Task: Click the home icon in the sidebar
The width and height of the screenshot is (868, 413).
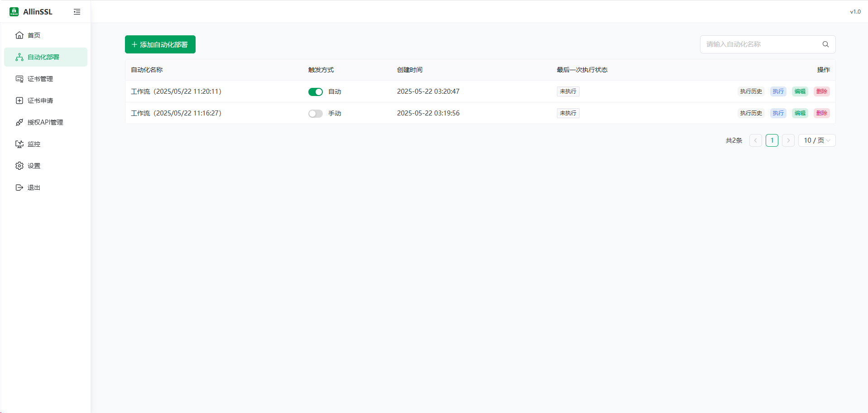Action: 19,35
